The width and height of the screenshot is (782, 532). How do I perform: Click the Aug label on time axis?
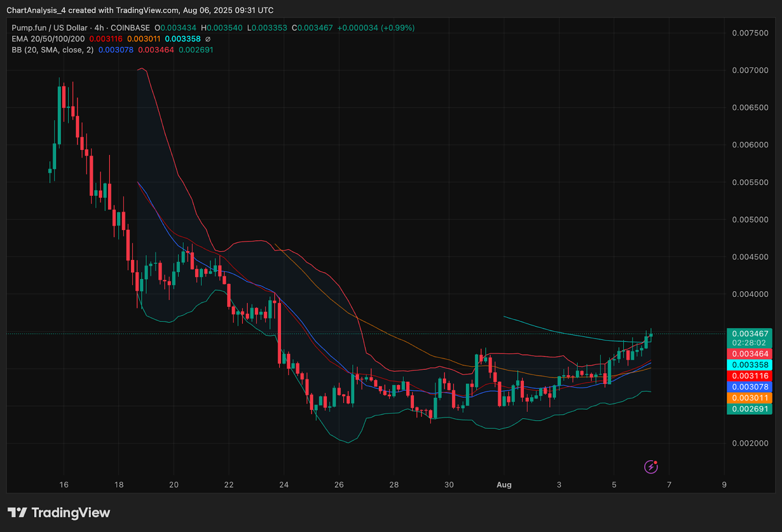point(504,485)
